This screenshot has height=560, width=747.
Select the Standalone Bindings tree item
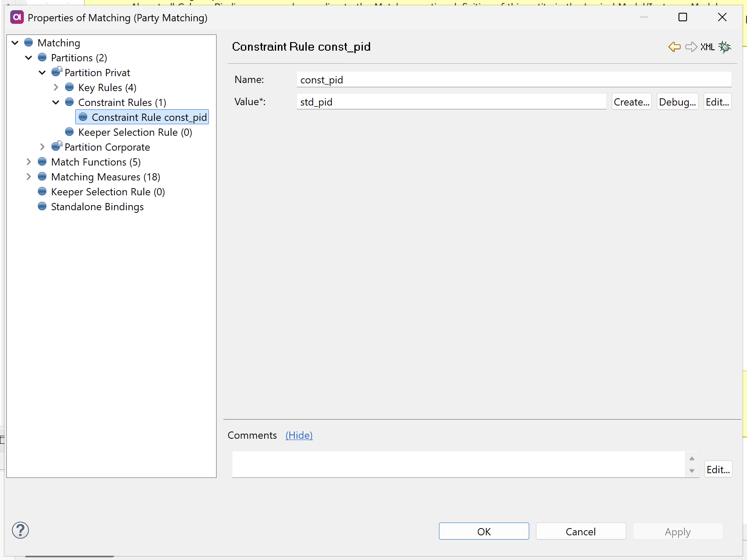(x=97, y=206)
